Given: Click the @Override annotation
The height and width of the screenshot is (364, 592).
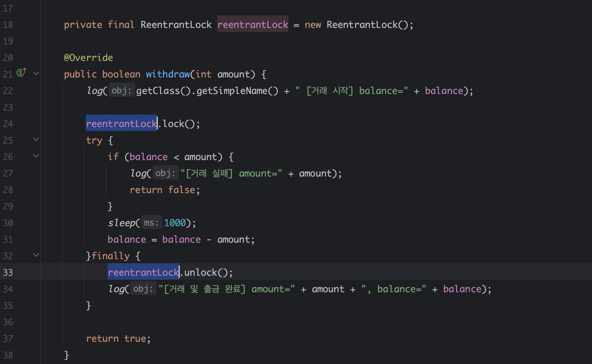Looking at the screenshot, I should tap(88, 58).
